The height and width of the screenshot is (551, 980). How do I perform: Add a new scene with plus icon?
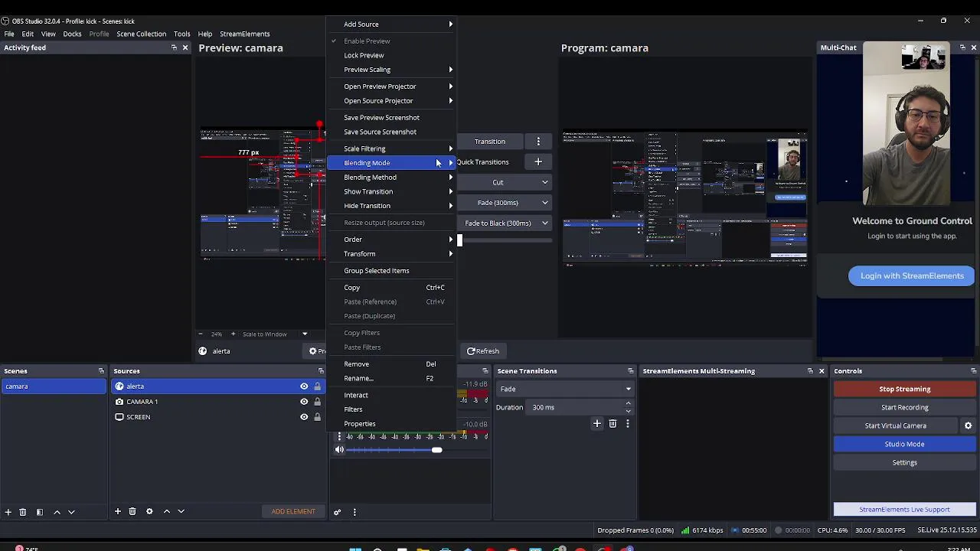tap(8, 511)
